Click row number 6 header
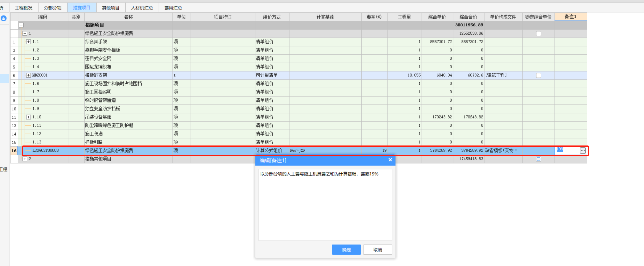The image size is (644, 266). pos(14,75)
